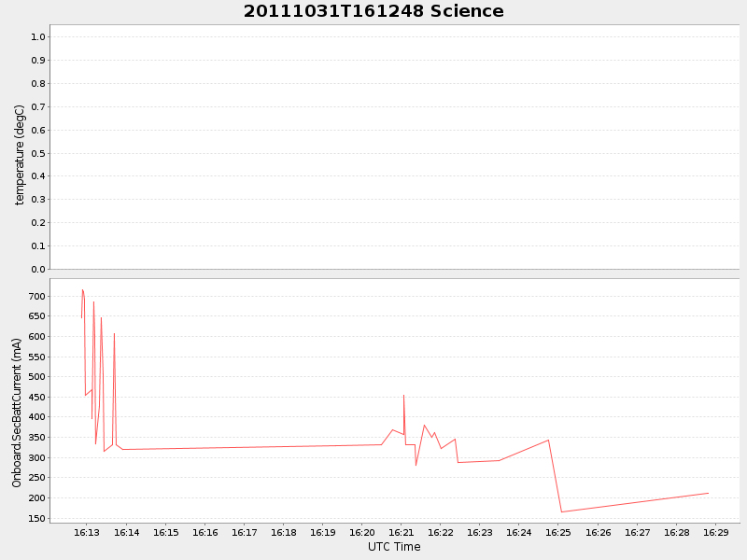Click the 550 current axis value

[x=36, y=357]
